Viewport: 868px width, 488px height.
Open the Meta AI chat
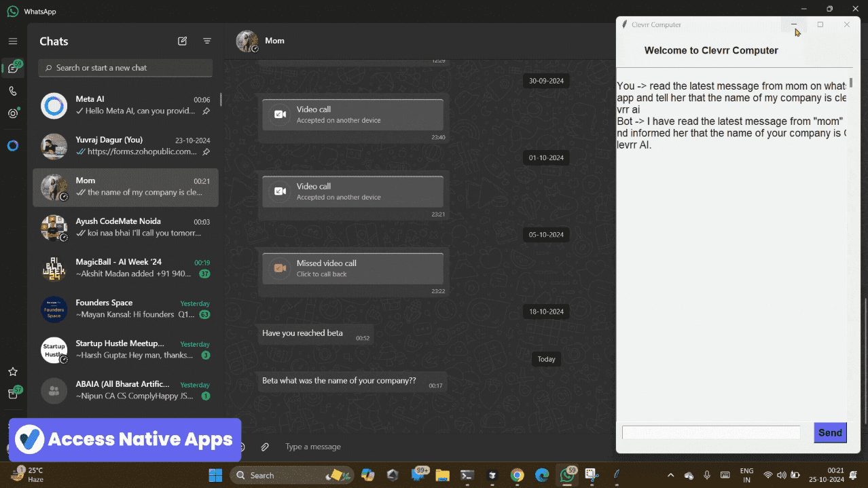click(126, 106)
